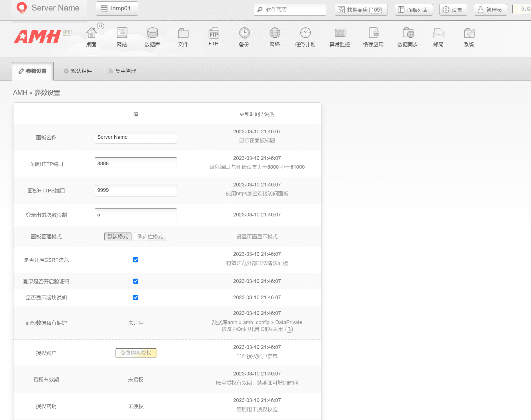
Task: Uncheck 是否显示版块说明 option
Action: coord(135,297)
